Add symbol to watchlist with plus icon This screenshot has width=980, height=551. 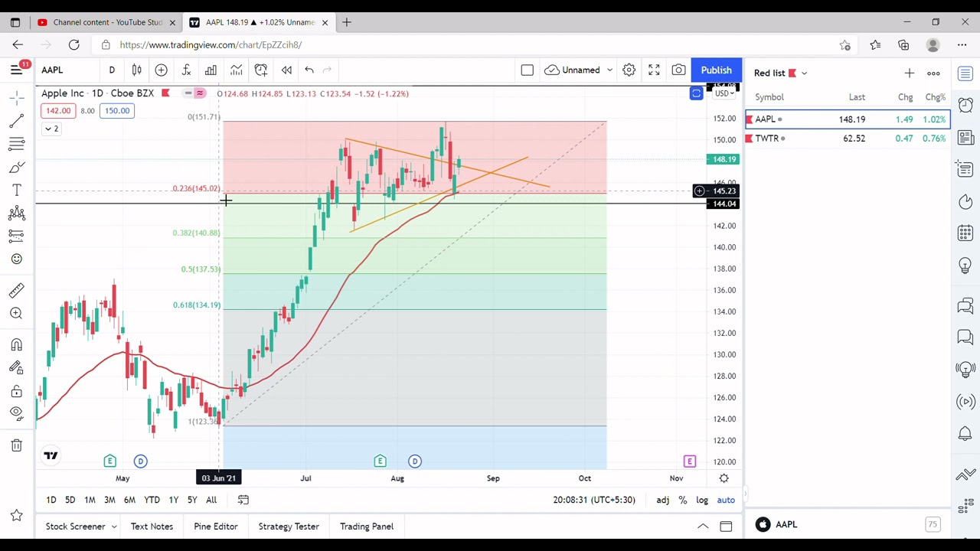point(909,73)
